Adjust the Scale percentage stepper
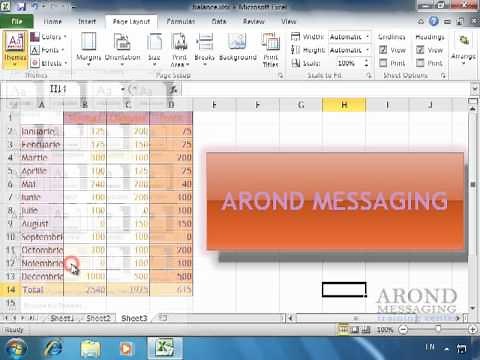480x360 pixels. click(366, 63)
